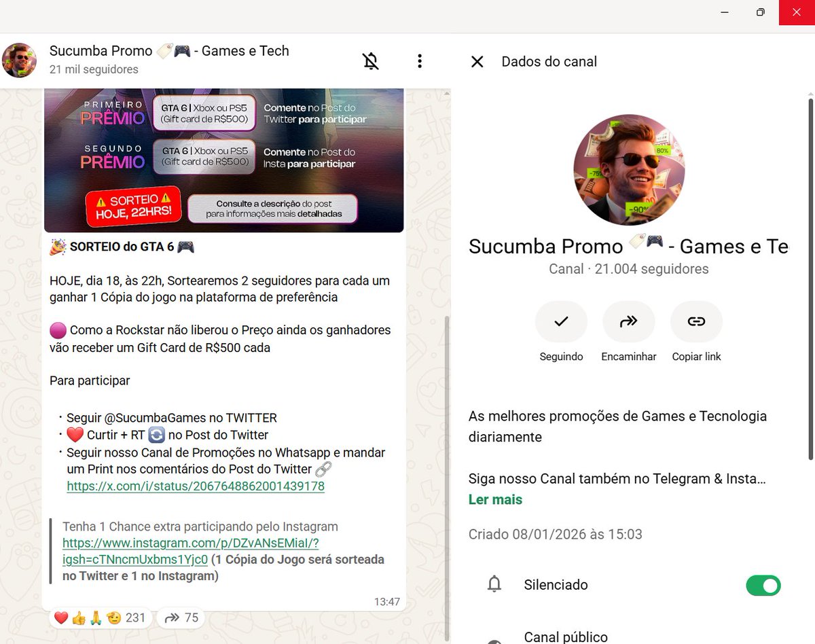Click the emoji reactions count 231
This screenshot has height=644, width=815.
tap(100, 618)
